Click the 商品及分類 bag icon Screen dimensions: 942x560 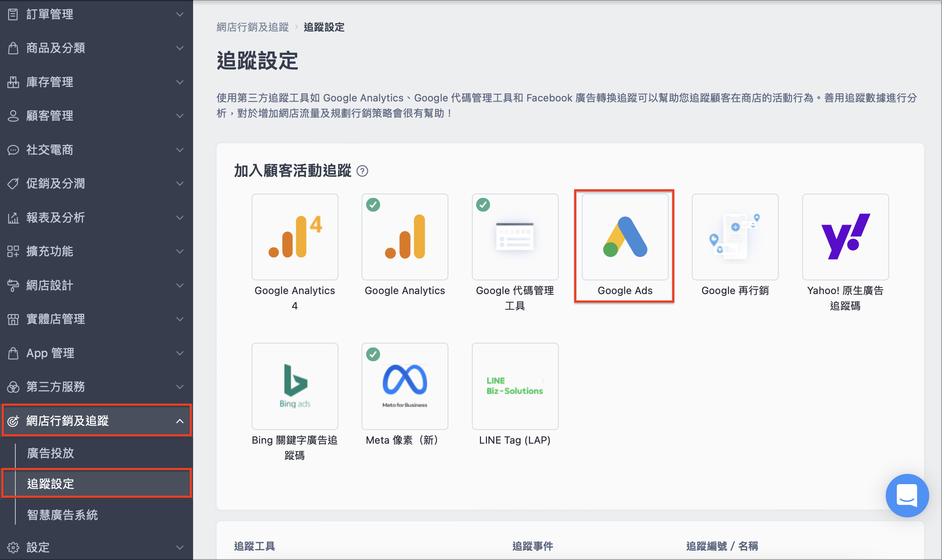pyautogui.click(x=13, y=48)
